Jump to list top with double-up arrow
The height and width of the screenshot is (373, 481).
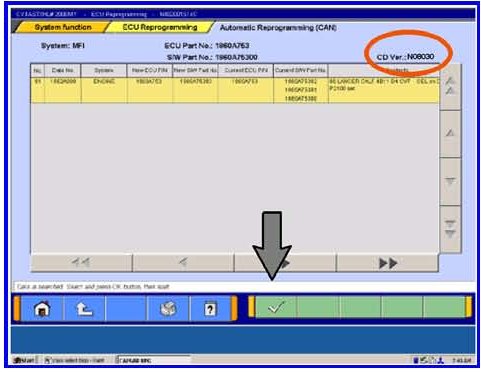click(x=450, y=86)
